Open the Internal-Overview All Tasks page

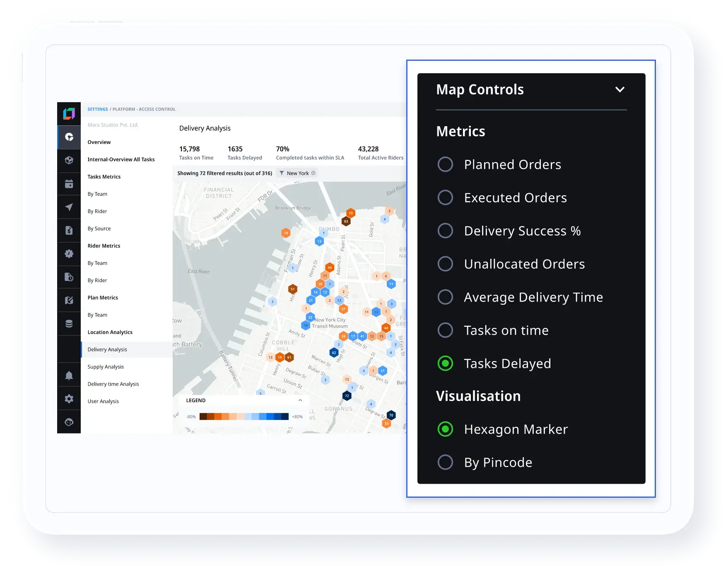pos(121,159)
